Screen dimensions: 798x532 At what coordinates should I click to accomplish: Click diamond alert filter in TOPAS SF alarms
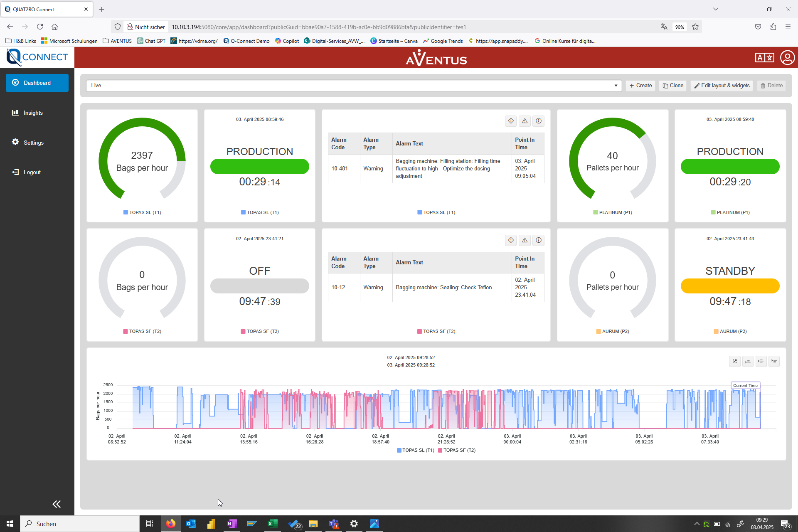[x=511, y=240]
